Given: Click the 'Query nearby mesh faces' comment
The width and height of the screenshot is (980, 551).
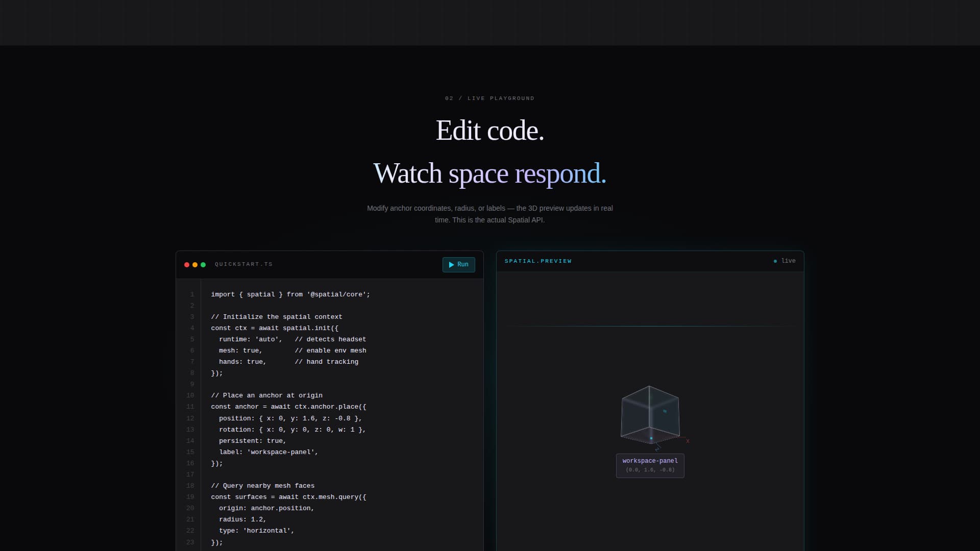Looking at the screenshot, I should click(262, 486).
